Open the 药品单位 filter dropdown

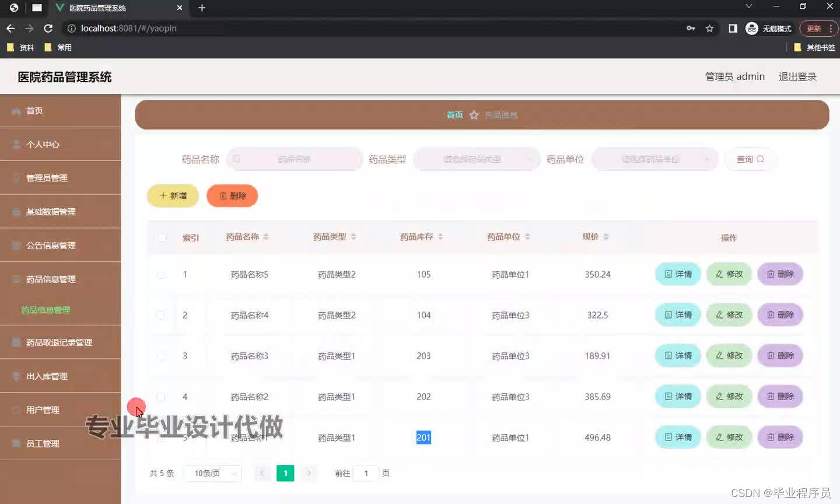click(x=654, y=159)
